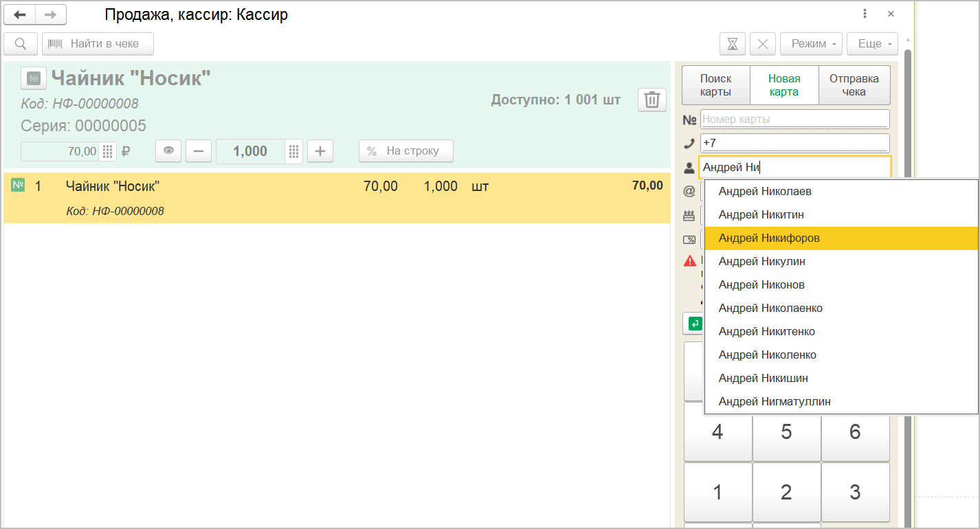Switch to Отправка чека tab
Viewport: 980px width, 529px height.
click(854, 85)
